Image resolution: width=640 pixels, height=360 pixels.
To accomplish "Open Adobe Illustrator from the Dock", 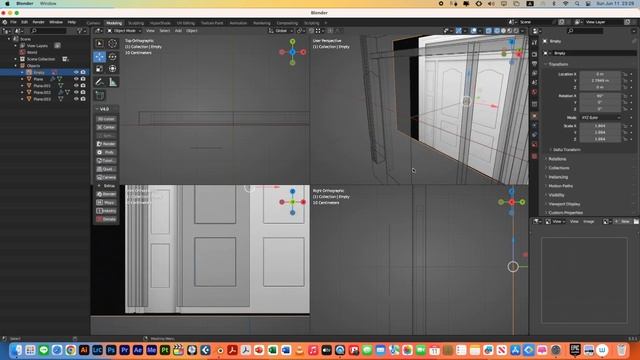I will [x=84, y=350].
